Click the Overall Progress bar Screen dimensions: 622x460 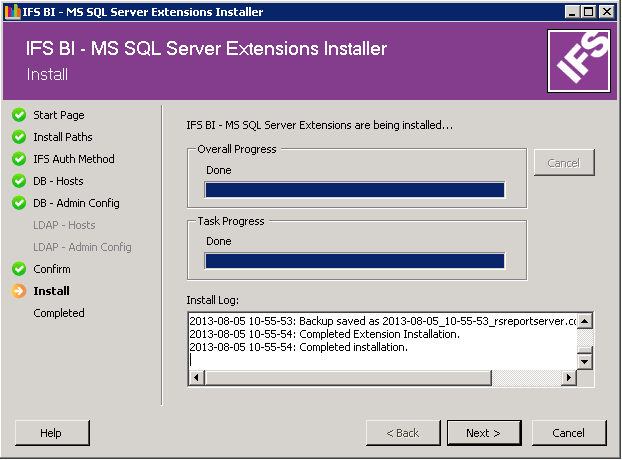[x=355, y=190]
